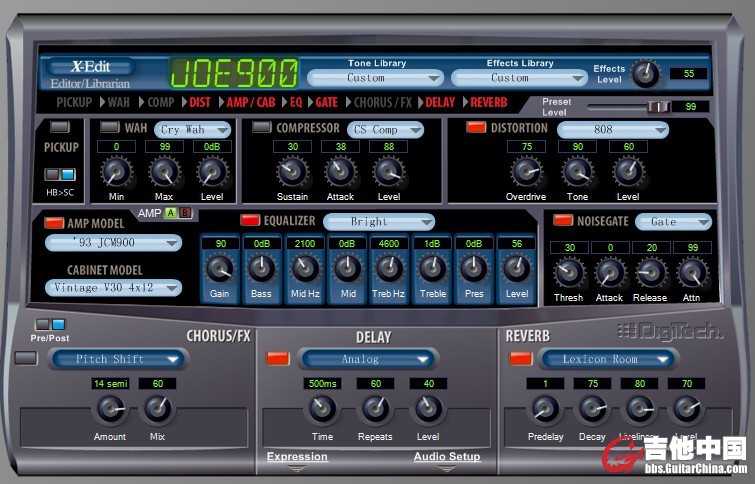Open the Audio Setup link
Screen dimensions: 755x484
pyautogui.click(x=447, y=457)
